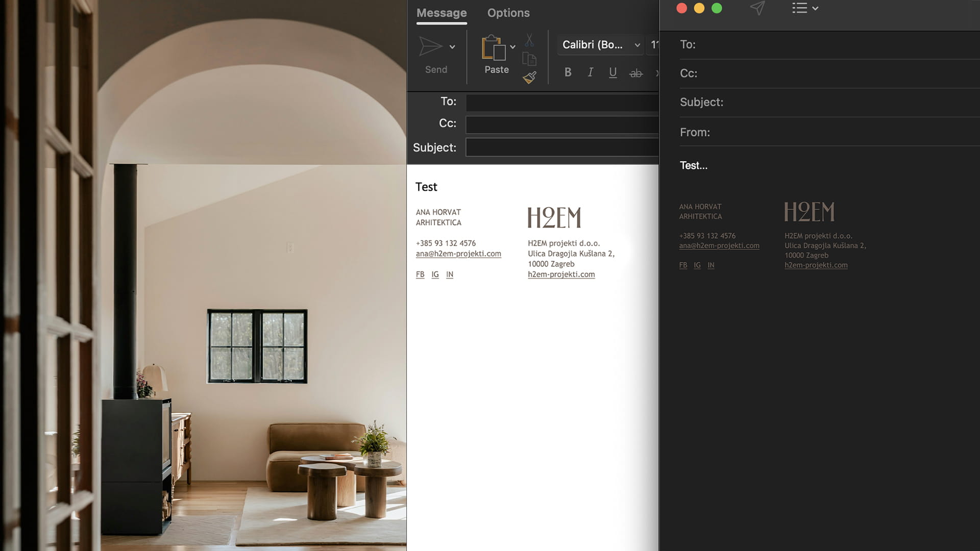Expand the Paste options arrow

click(x=512, y=47)
